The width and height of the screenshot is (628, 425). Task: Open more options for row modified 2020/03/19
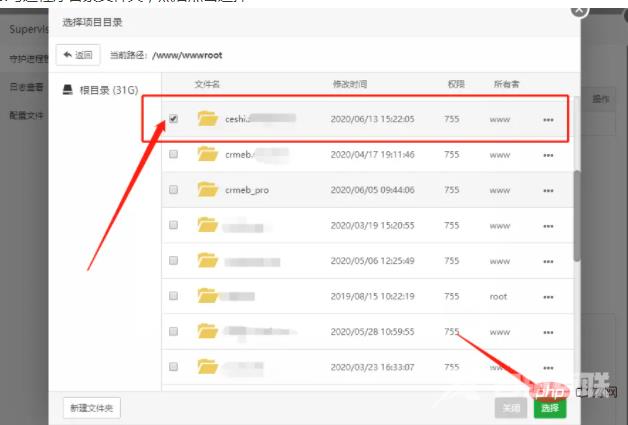548,226
